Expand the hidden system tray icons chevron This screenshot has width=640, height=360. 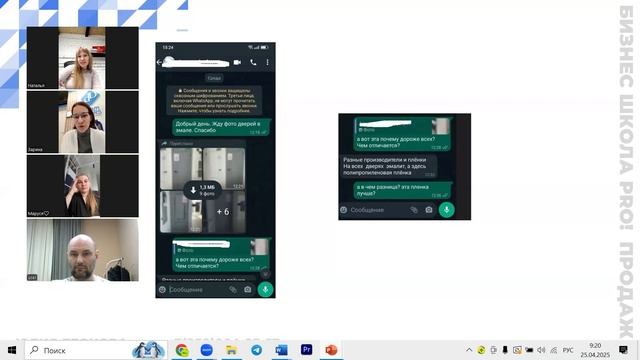click(469, 350)
